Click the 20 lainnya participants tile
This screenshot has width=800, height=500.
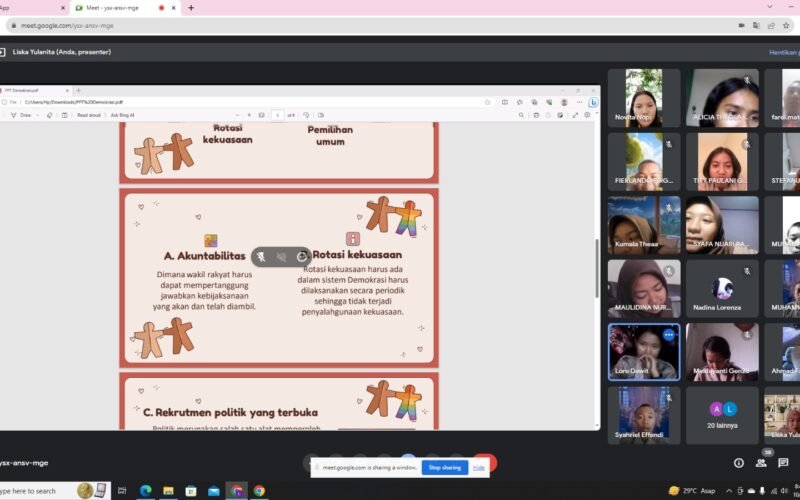click(x=722, y=414)
